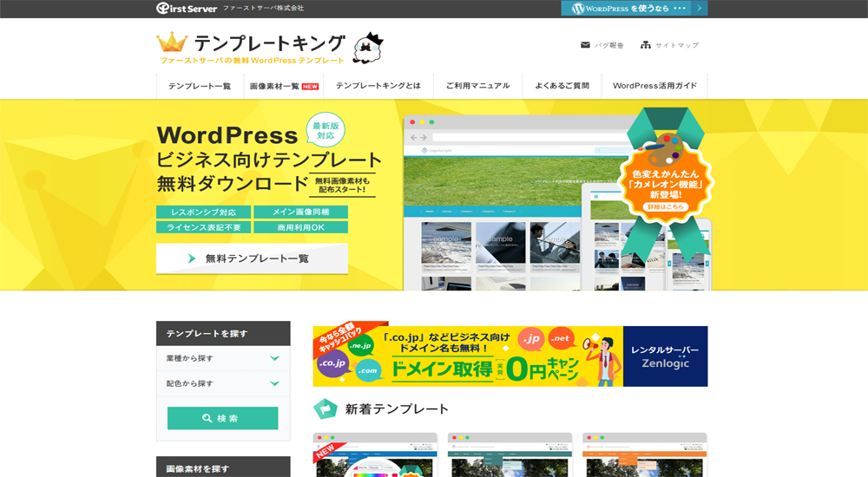The image size is (868, 477).
Task: Click the .com blue bubble in banner
Action: (367, 370)
